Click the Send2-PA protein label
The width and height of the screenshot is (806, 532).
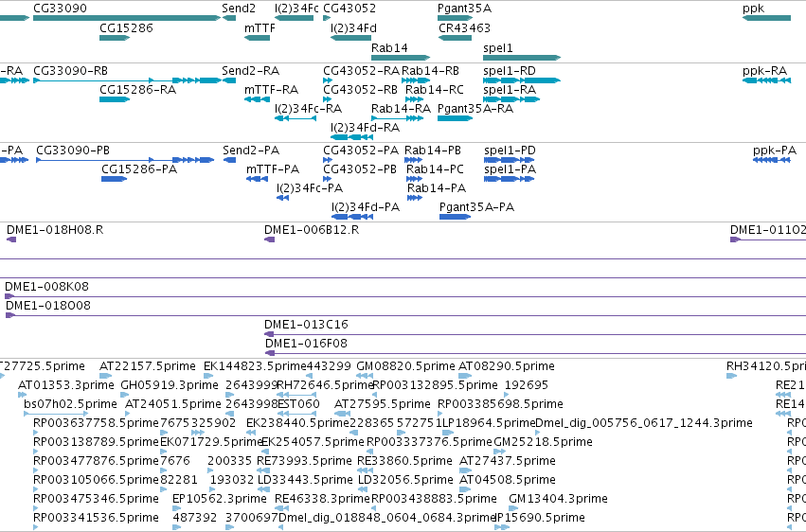[251, 150]
